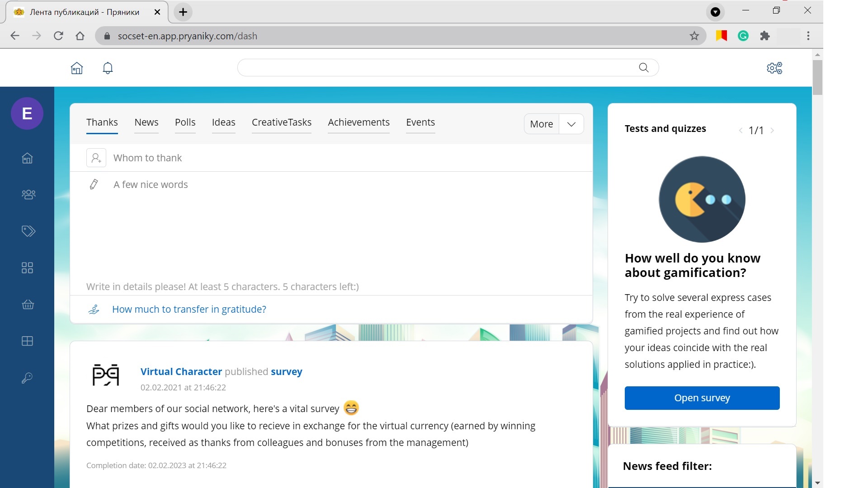This screenshot has width=868, height=488.
Task: Open the basket icon in the sidebar
Action: [27, 305]
